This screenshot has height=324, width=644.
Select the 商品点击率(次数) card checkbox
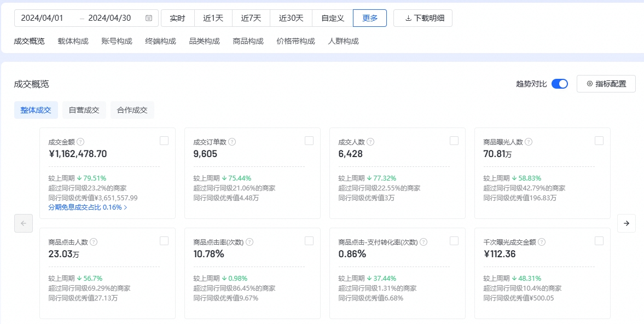(x=309, y=241)
